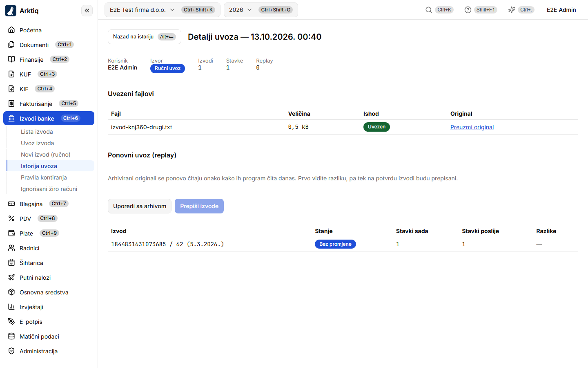Click the Izvodi banke label in sidebar
This screenshot has width=588, height=368.
coord(37,118)
